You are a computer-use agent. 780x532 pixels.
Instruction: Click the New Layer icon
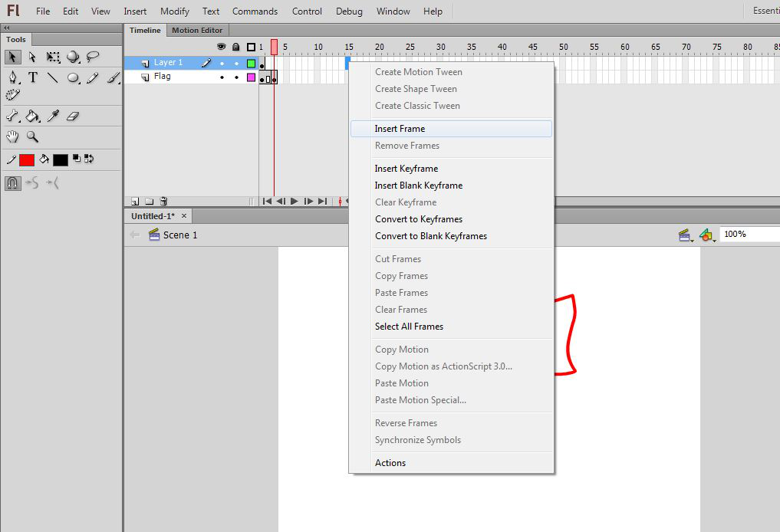[135, 202]
